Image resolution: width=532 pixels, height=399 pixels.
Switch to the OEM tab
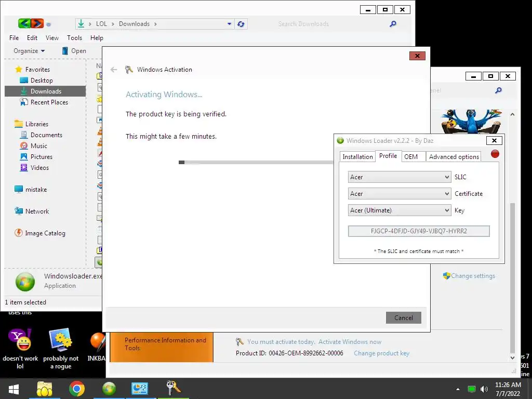tap(413, 157)
